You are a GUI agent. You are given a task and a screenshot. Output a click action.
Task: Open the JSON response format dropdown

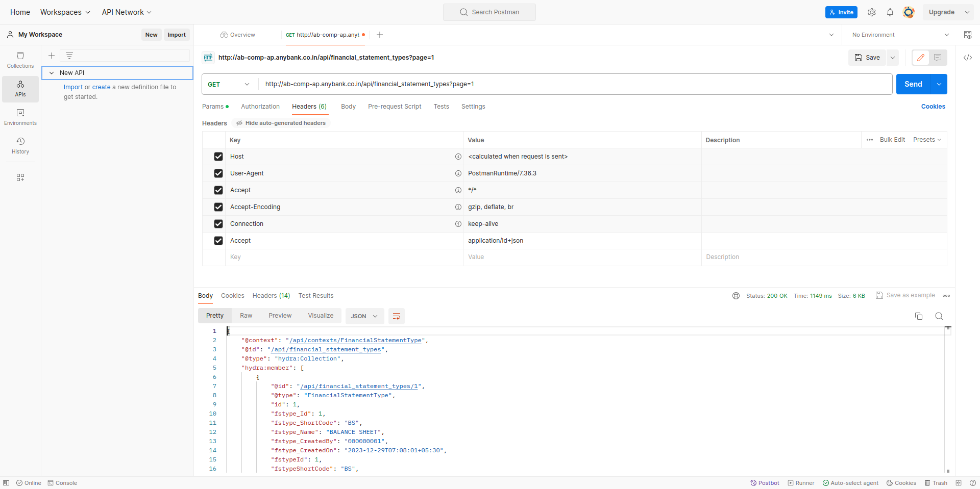pos(364,316)
